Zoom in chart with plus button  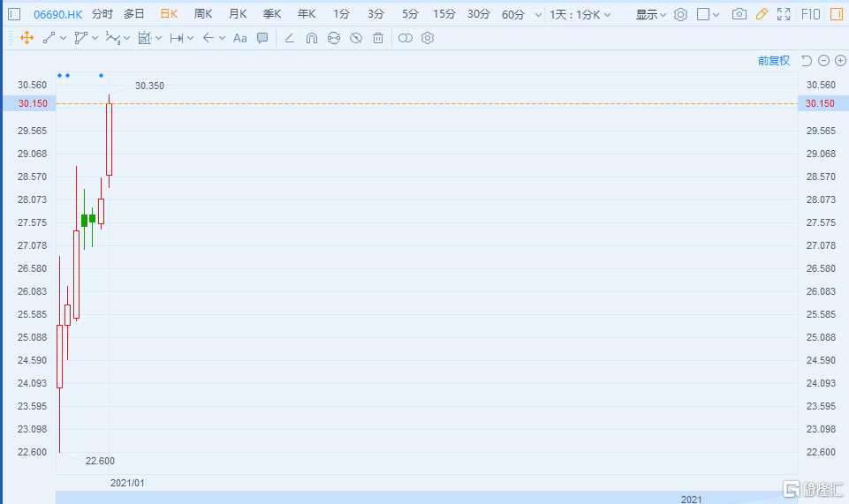coord(840,61)
